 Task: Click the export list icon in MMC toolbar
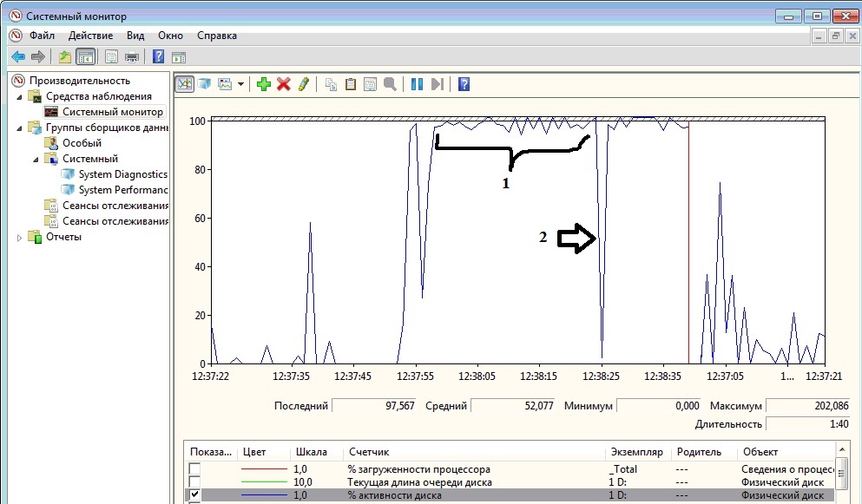tap(112, 56)
